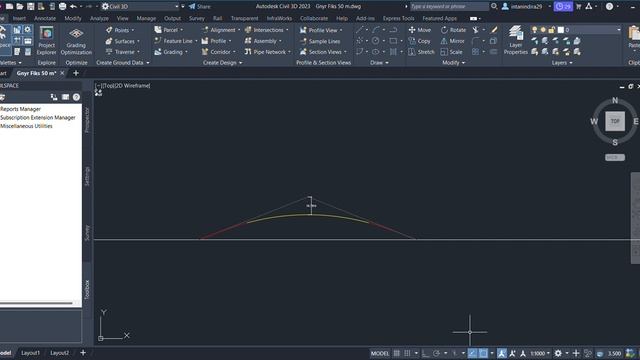Toggle drawing grid display in status bar
This screenshot has height=360, width=640.
click(397, 353)
